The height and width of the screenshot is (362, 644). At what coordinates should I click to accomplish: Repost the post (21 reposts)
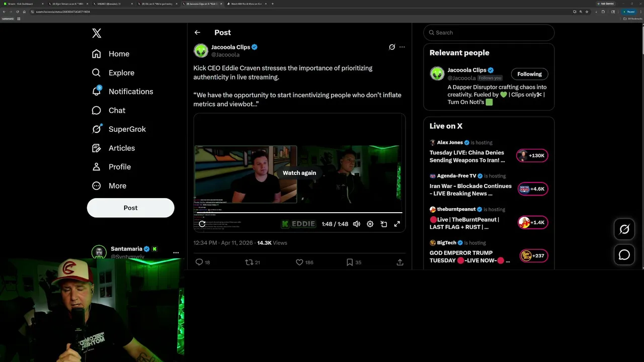[252, 262]
